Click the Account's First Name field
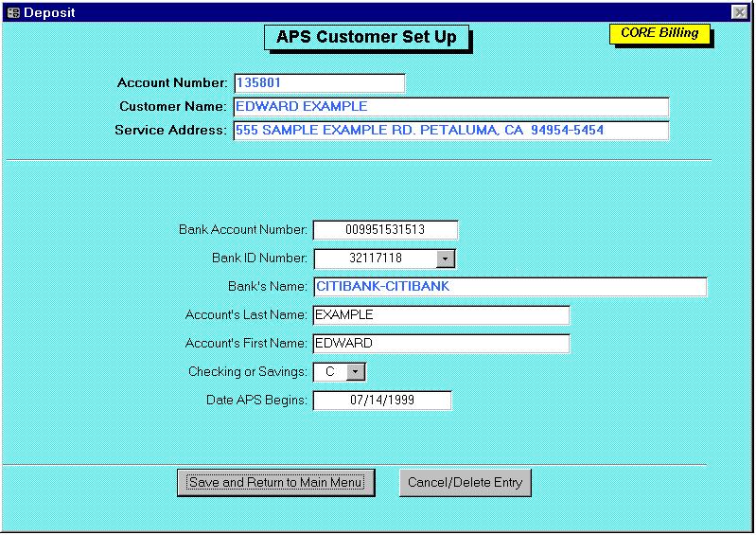Image resolution: width=756 pixels, height=535 pixels. [441, 344]
